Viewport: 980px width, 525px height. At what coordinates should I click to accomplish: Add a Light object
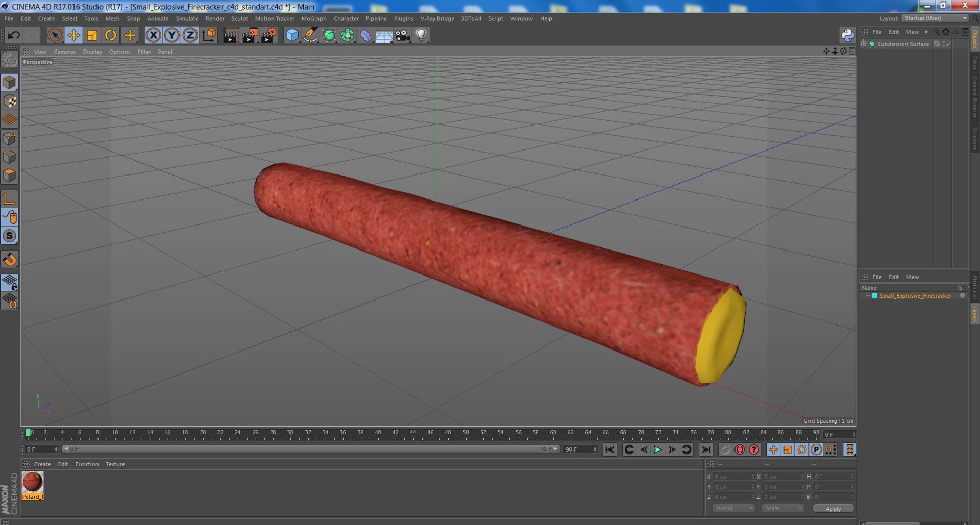coord(421,35)
